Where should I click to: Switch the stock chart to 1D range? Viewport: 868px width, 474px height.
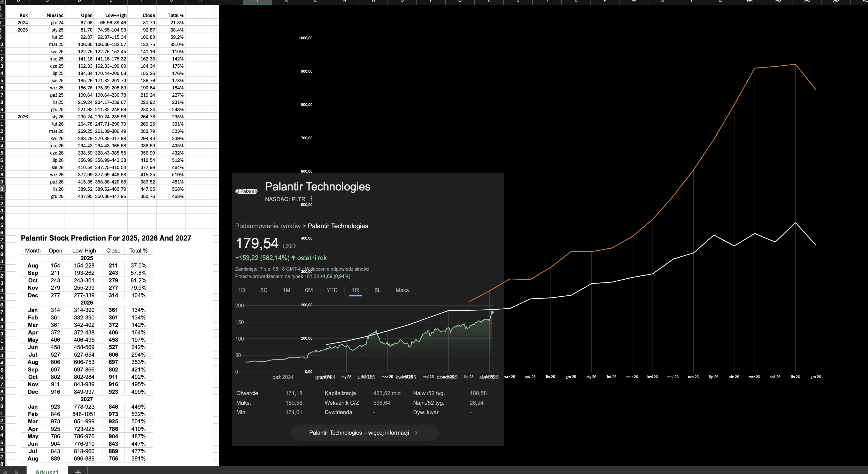[x=241, y=290]
